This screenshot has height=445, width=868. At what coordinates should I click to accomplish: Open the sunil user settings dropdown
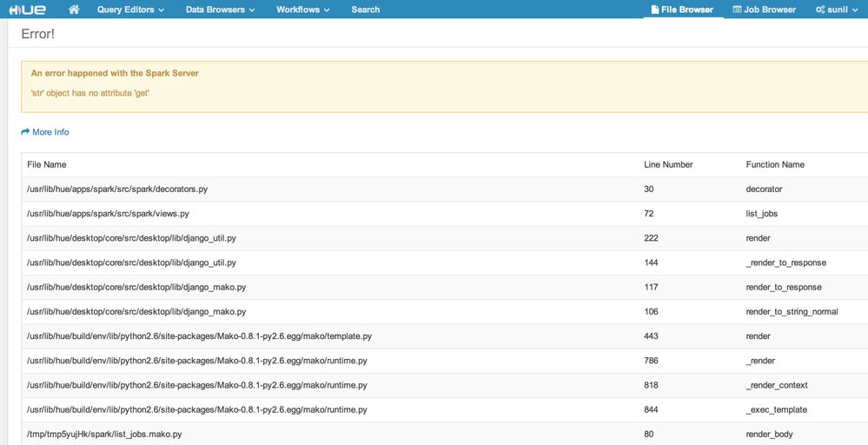[837, 10]
